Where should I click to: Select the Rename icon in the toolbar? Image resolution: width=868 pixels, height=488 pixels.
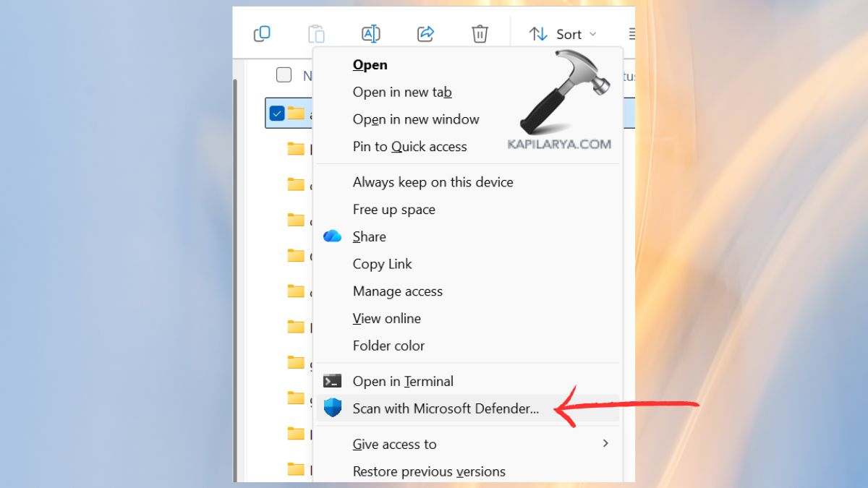tap(370, 33)
